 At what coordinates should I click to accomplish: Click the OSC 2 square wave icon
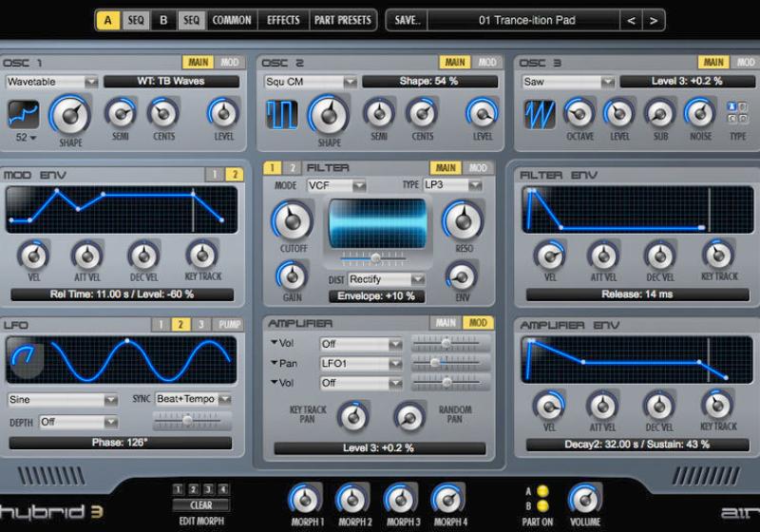[282, 114]
